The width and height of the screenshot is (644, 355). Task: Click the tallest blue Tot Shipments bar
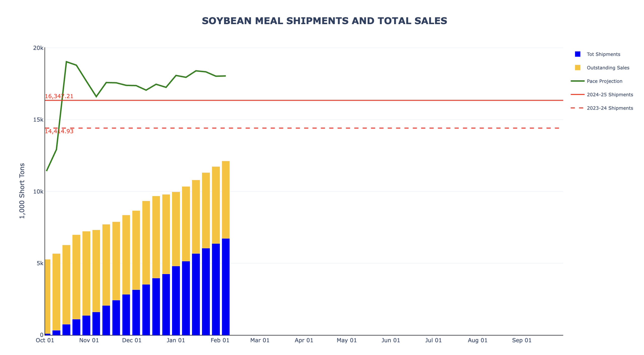click(226, 287)
